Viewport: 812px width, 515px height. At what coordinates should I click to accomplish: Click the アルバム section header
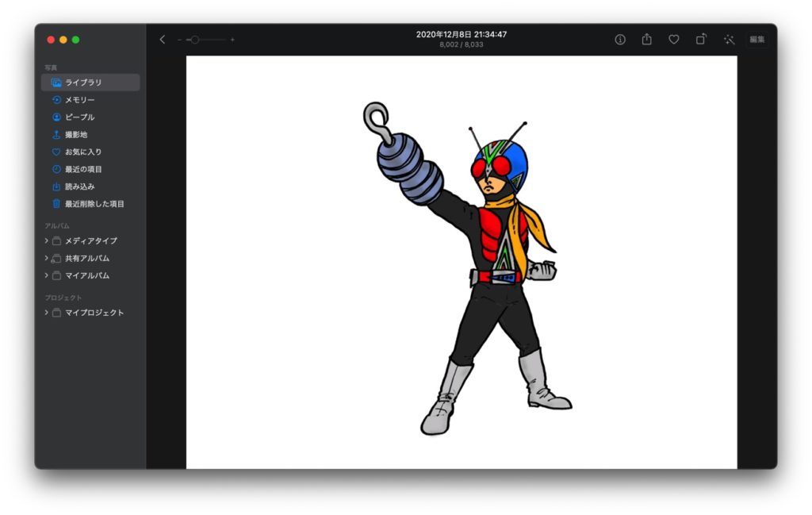57,226
